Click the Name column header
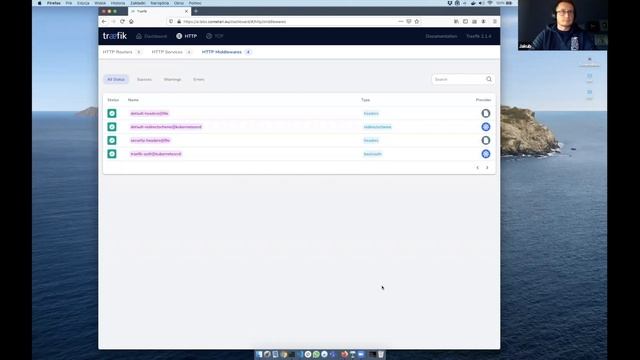 133,100
